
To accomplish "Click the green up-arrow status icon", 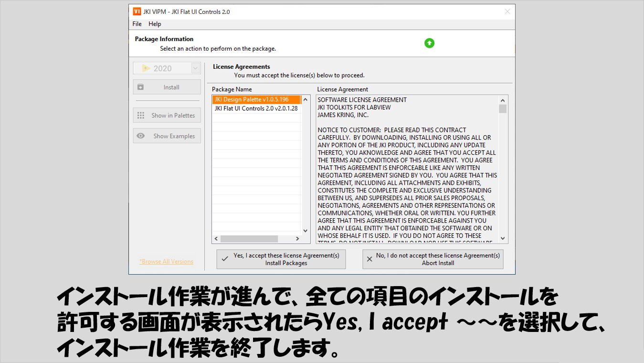I will click(x=429, y=43).
